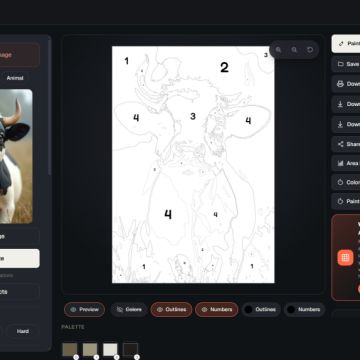Select the beige palette swatch
This screenshot has height=360, width=360.
coord(90,350)
